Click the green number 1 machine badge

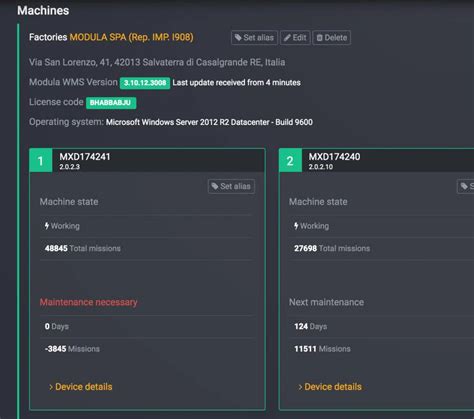[41, 161]
